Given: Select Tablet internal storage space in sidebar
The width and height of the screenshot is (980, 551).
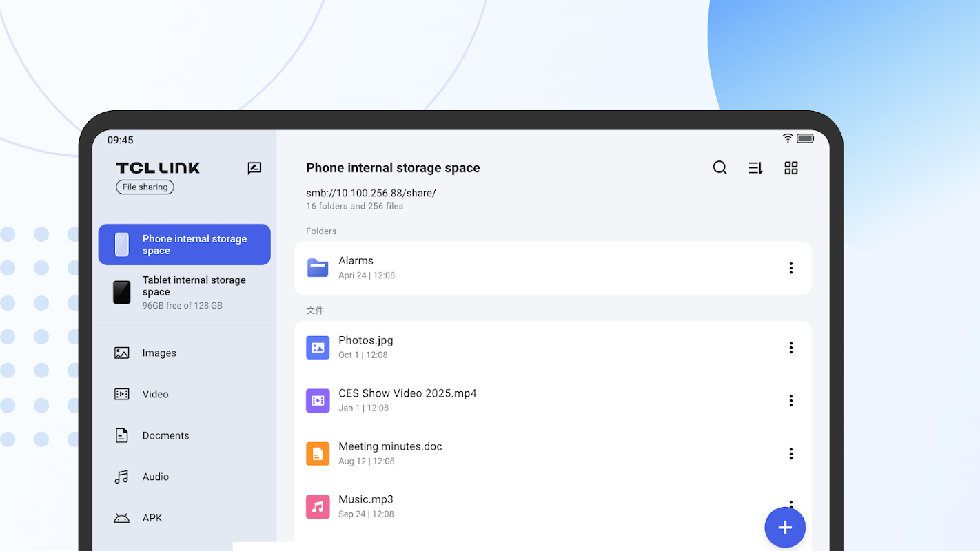Looking at the screenshot, I should [x=185, y=292].
